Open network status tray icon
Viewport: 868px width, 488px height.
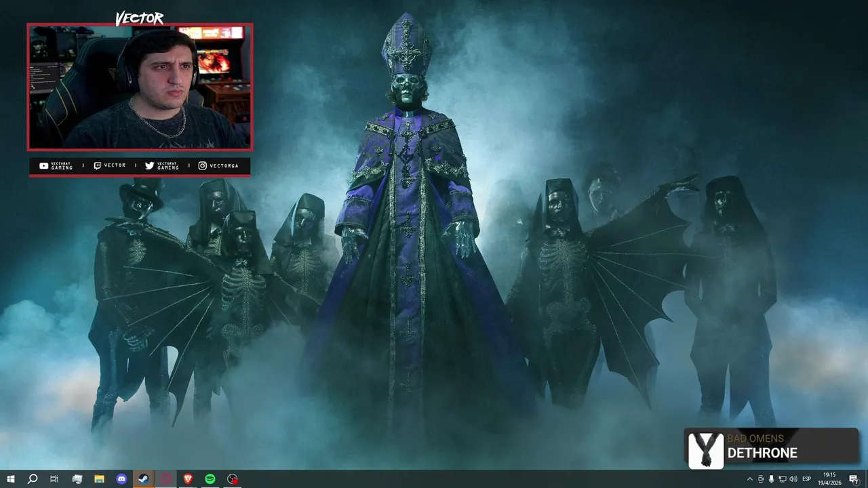point(783,479)
